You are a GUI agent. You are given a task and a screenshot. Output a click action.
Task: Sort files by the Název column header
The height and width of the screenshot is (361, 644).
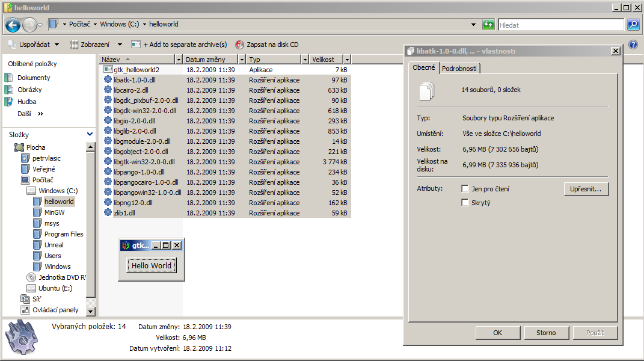coord(137,60)
